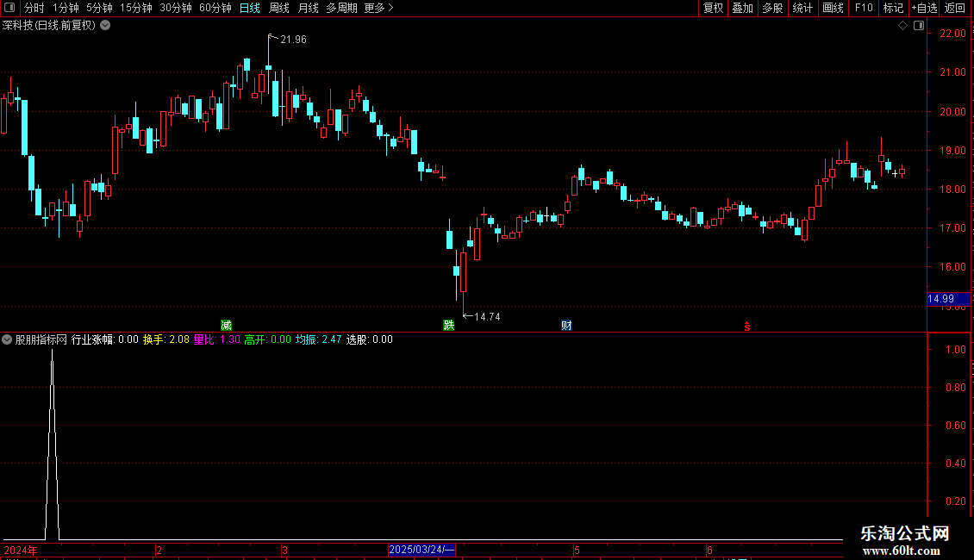Open the 画线 drawing tools
The width and height of the screenshot is (974, 560).
pyautogui.click(x=833, y=8)
